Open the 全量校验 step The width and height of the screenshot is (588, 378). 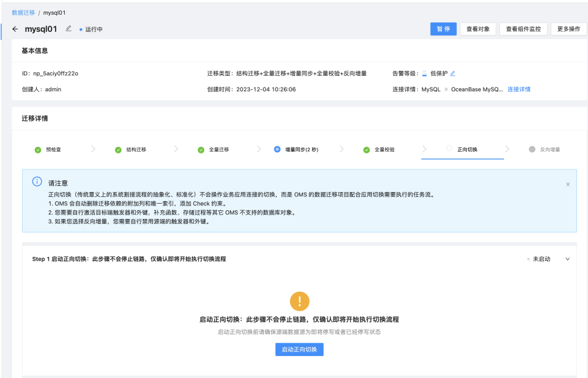tap(384, 150)
